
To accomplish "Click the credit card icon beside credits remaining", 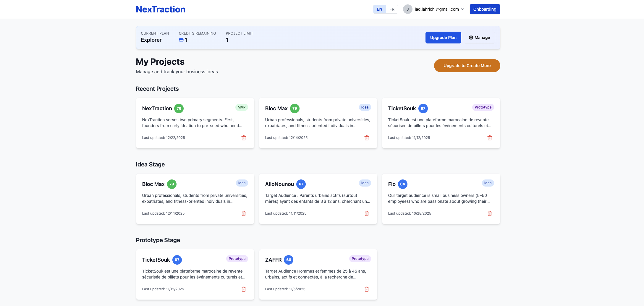I will point(181,40).
